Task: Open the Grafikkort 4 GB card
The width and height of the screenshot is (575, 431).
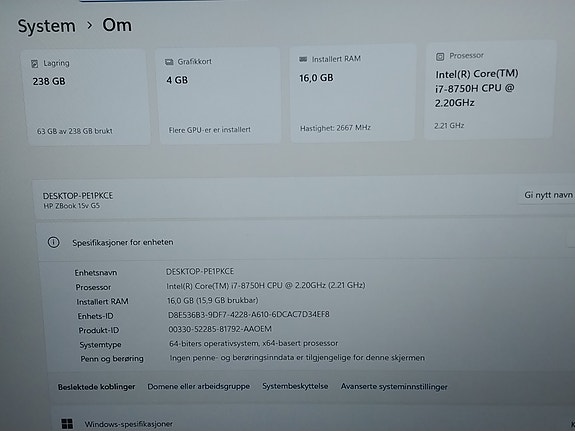Action: [x=219, y=95]
